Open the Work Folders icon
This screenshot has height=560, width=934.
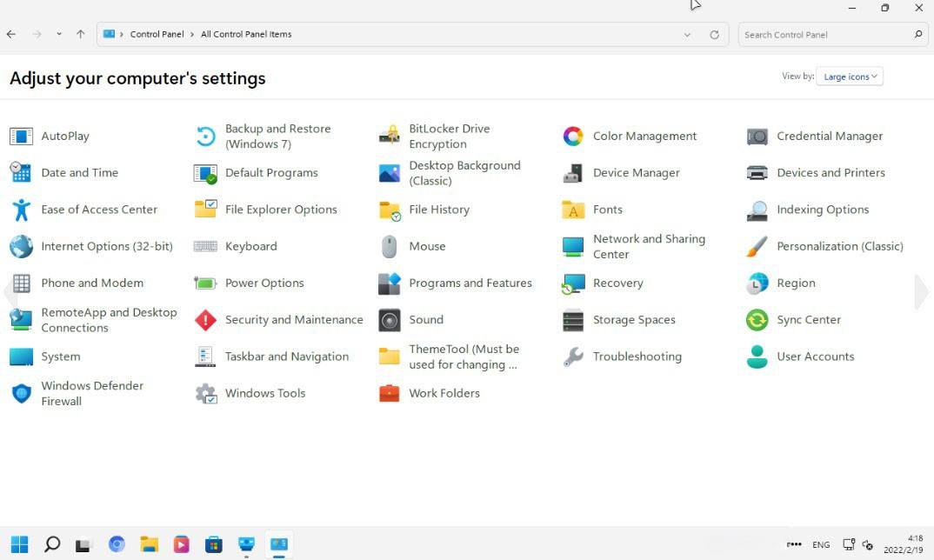[x=390, y=394]
